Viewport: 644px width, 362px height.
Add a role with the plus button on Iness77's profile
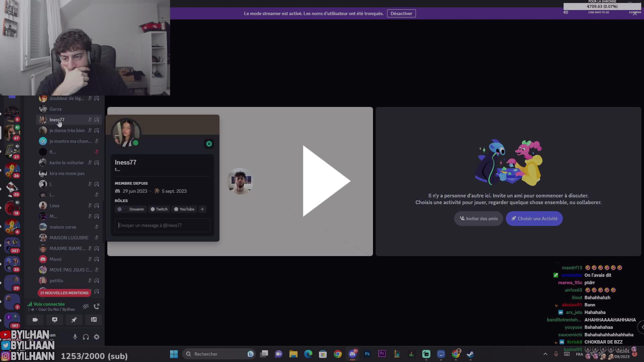(202, 209)
